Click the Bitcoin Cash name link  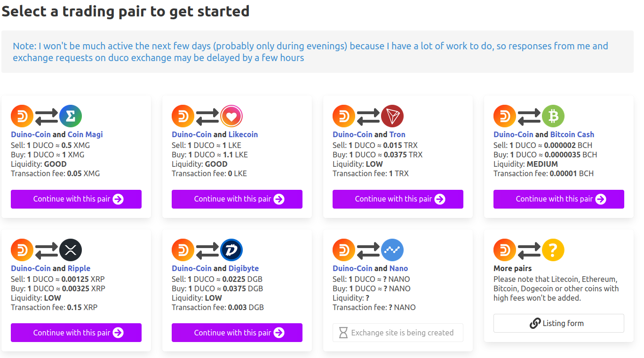572,134
